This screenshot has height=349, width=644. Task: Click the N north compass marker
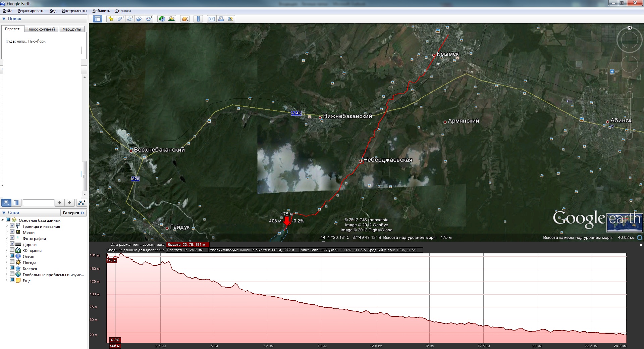tap(630, 28)
